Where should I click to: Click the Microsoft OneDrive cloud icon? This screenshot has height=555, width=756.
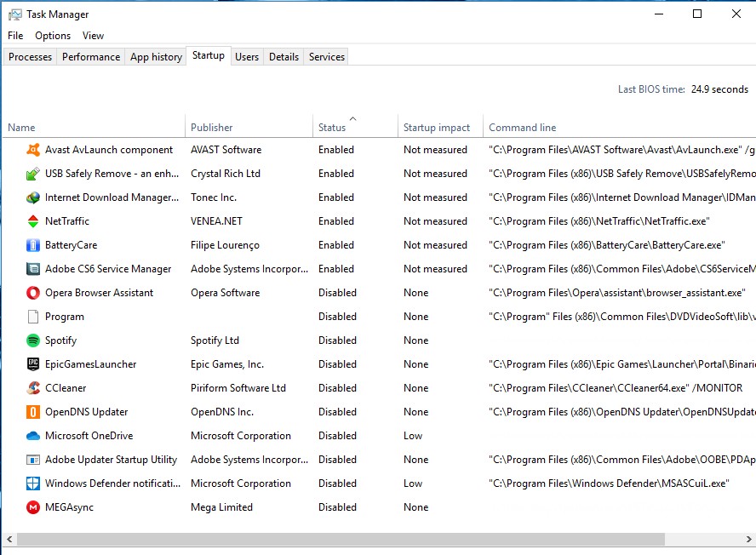[33, 436]
